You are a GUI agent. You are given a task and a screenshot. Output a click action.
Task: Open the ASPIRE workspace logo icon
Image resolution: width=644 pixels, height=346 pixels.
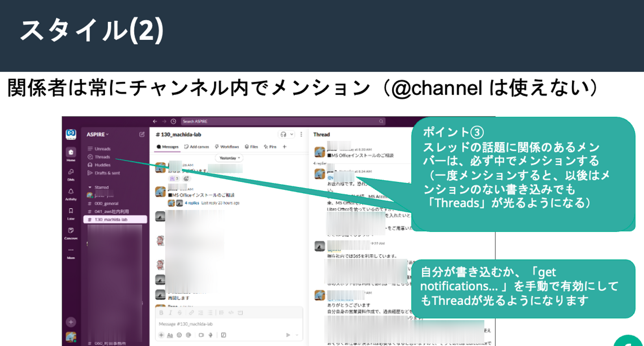[71, 134]
